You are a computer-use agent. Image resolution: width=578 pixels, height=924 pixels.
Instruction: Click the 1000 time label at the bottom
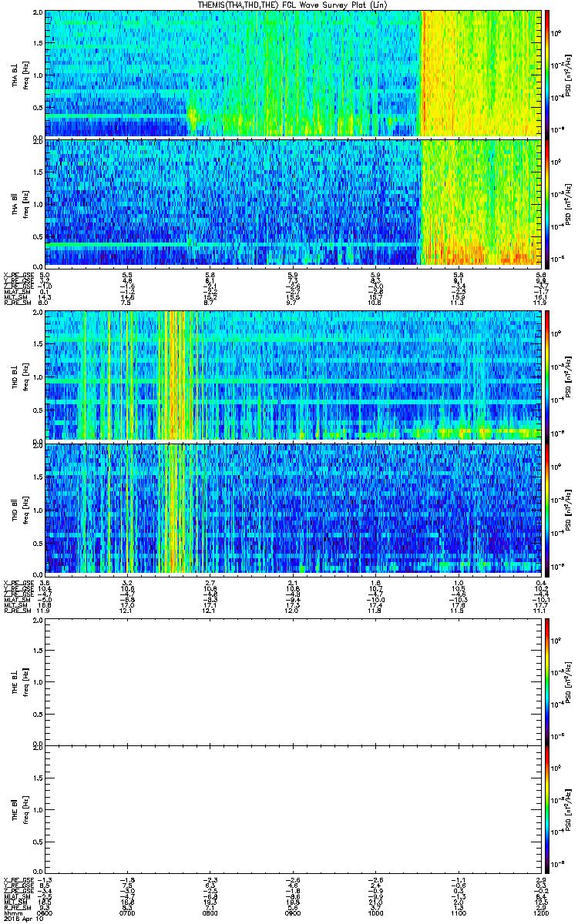click(375, 912)
